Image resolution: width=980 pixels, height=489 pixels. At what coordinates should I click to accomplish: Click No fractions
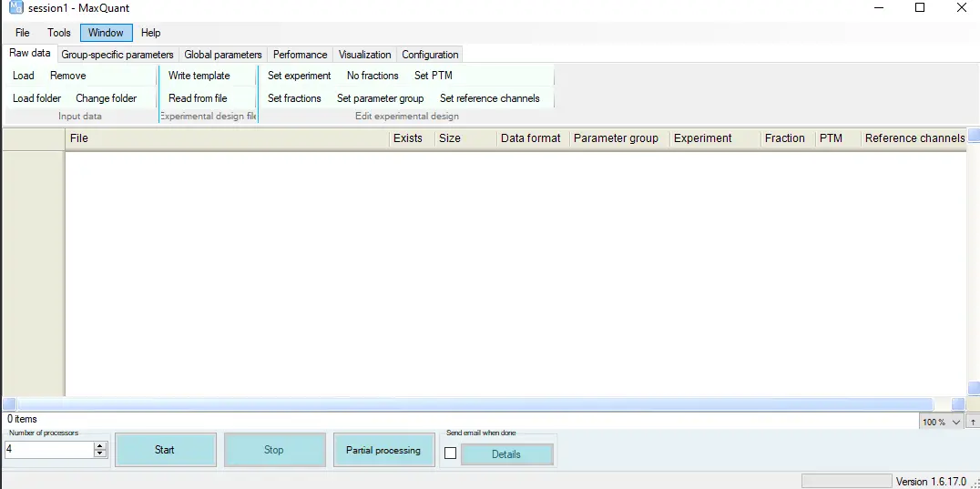(373, 76)
